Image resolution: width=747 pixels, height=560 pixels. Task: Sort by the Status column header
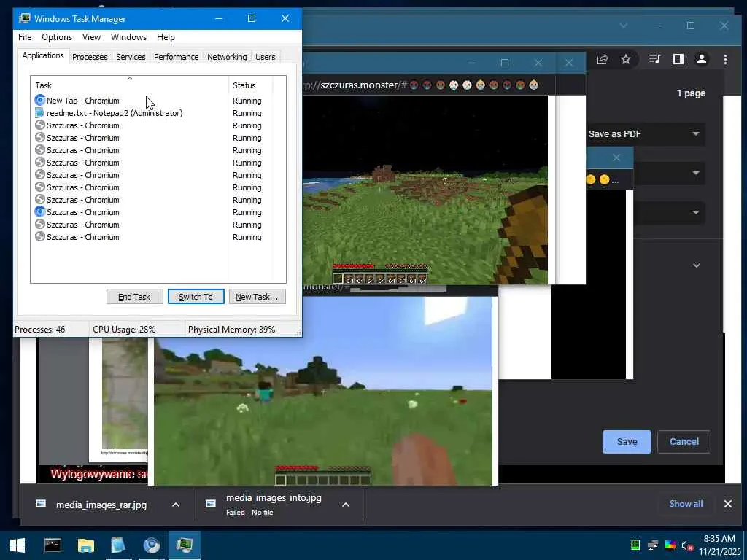(x=251, y=85)
